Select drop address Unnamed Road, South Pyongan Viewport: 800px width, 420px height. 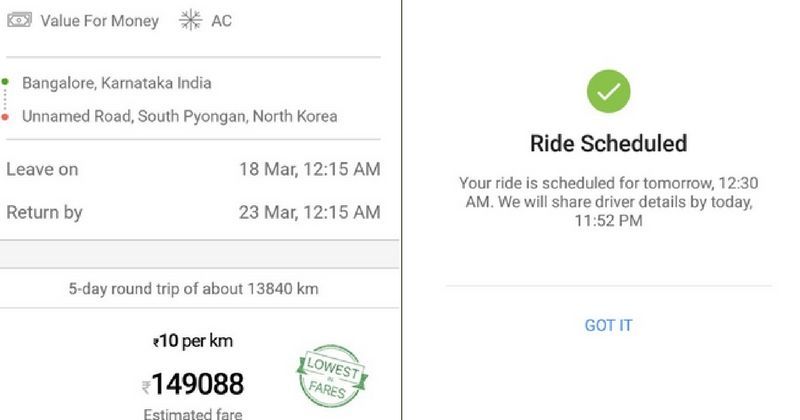[179, 116]
